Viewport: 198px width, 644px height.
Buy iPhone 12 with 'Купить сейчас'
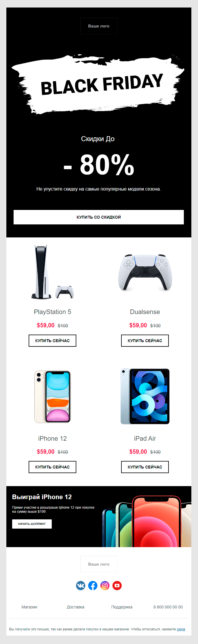coord(52,467)
